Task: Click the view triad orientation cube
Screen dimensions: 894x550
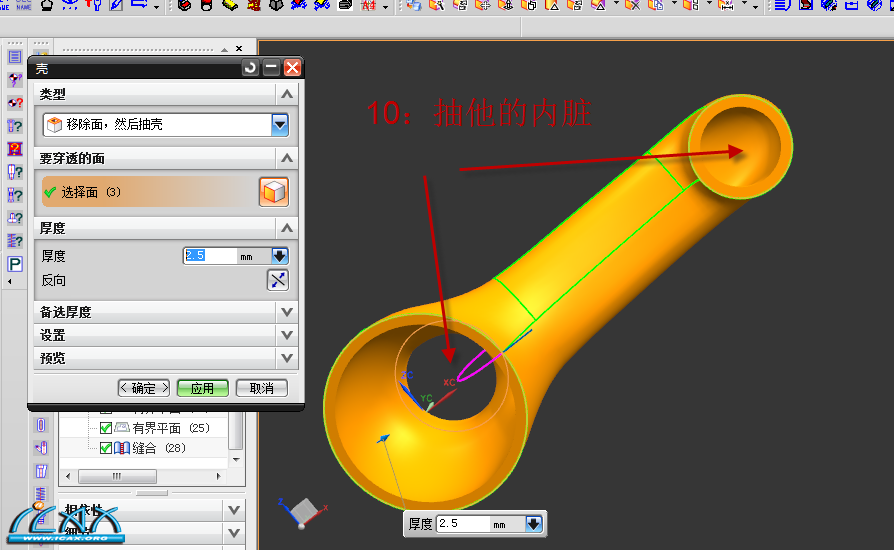Action: click(x=301, y=512)
